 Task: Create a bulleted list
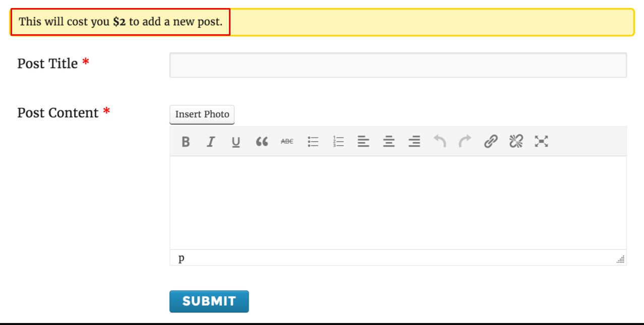click(x=312, y=142)
